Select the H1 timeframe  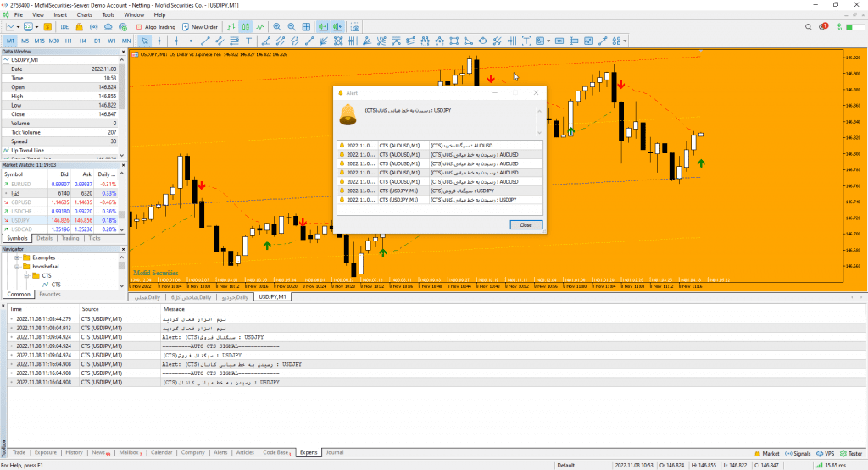click(x=69, y=41)
